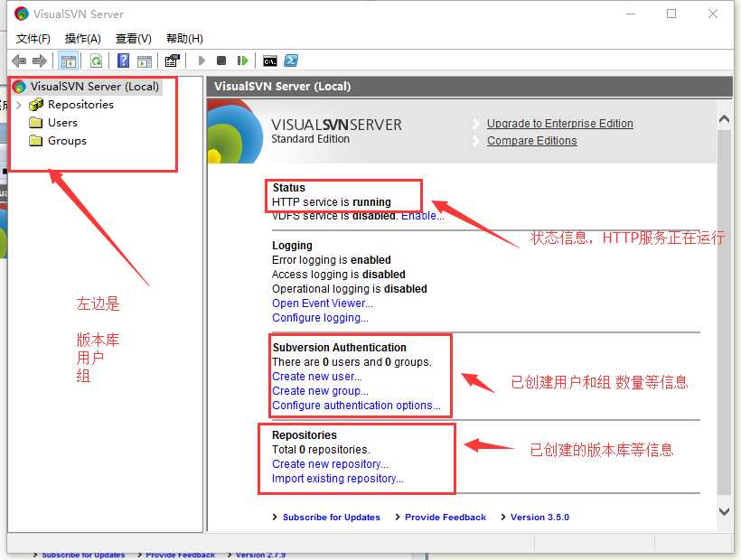This screenshot has height=560, width=741.
Task: Open the 帮助(H) menu
Action: (184, 39)
